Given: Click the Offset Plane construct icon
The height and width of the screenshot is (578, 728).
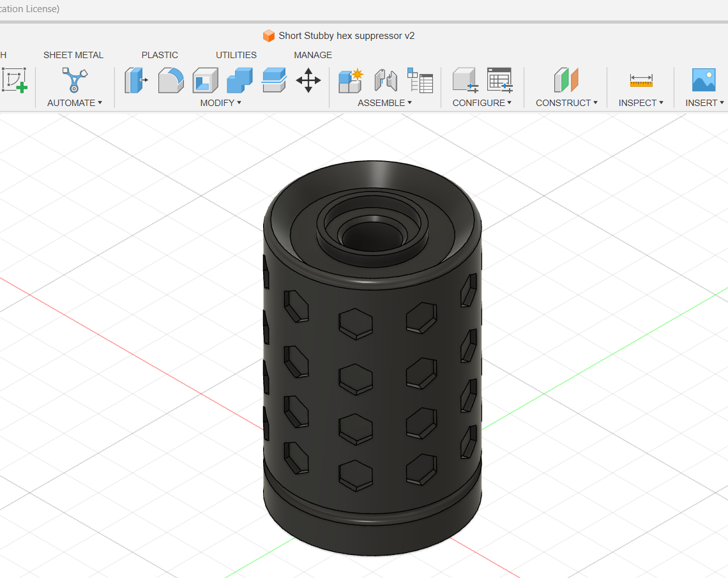Looking at the screenshot, I should pyautogui.click(x=566, y=80).
